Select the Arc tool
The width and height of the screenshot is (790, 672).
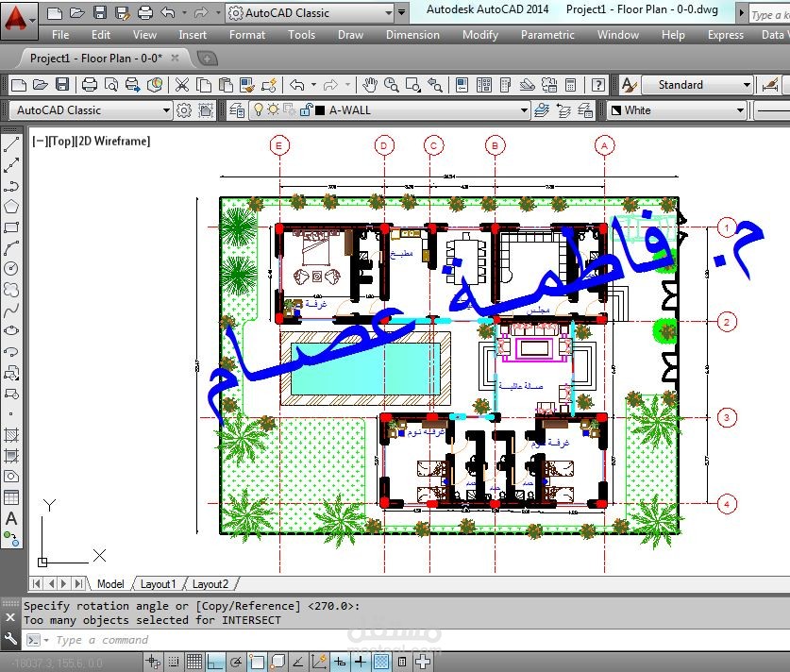click(11, 248)
